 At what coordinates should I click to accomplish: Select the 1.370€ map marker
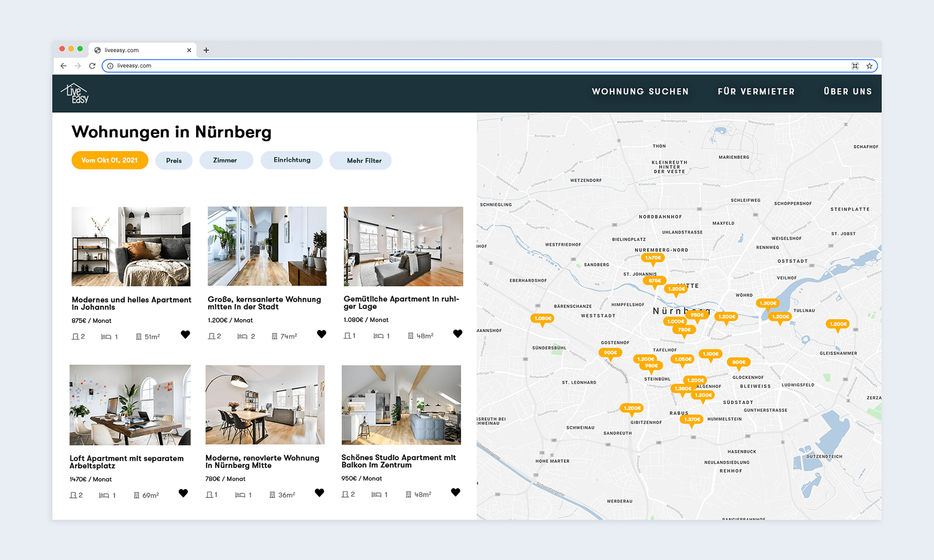pyautogui.click(x=691, y=420)
